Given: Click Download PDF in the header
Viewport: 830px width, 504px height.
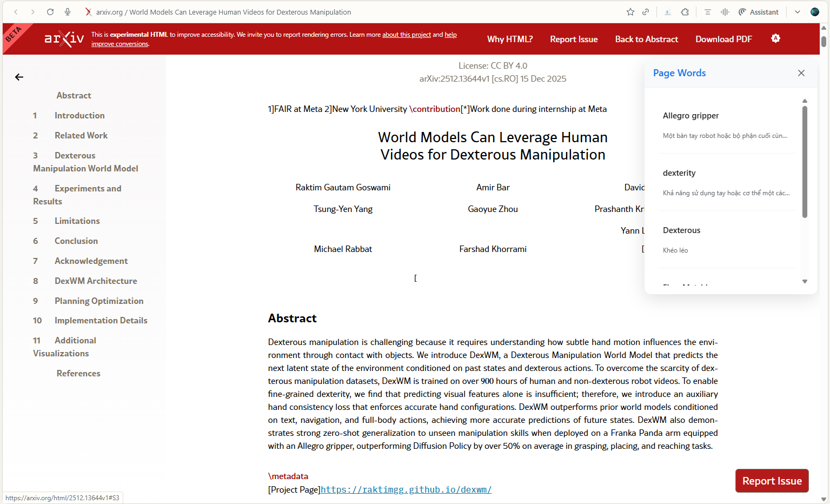Looking at the screenshot, I should click(723, 39).
